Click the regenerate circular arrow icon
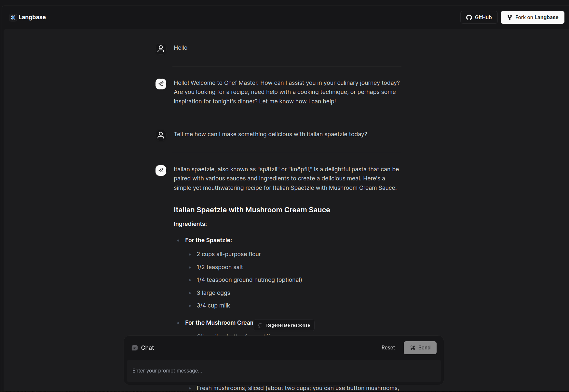The height and width of the screenshot is (392, 569). click(x=260, y=325)
